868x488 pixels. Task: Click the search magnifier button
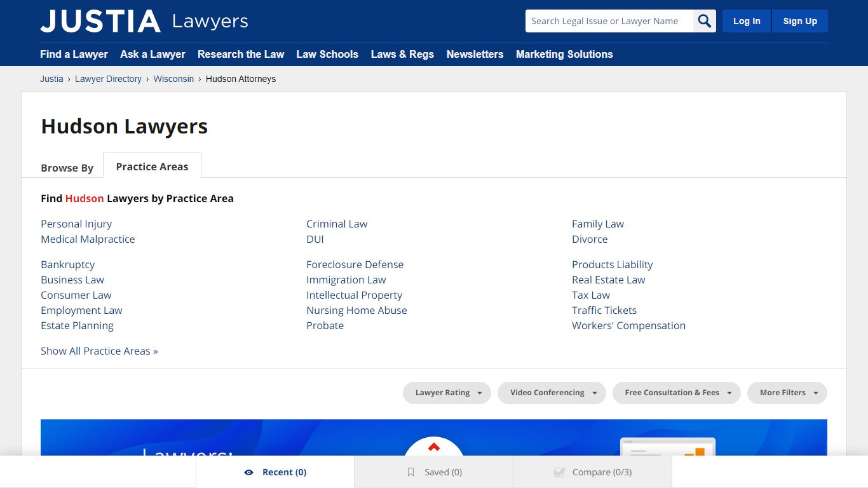[x=704, y=21]
